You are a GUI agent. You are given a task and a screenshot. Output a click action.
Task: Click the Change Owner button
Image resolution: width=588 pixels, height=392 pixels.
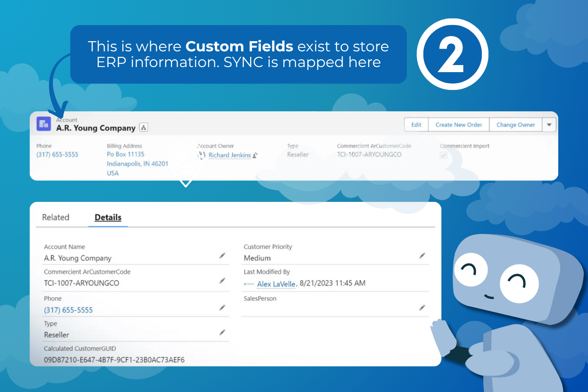click(515, 125)
